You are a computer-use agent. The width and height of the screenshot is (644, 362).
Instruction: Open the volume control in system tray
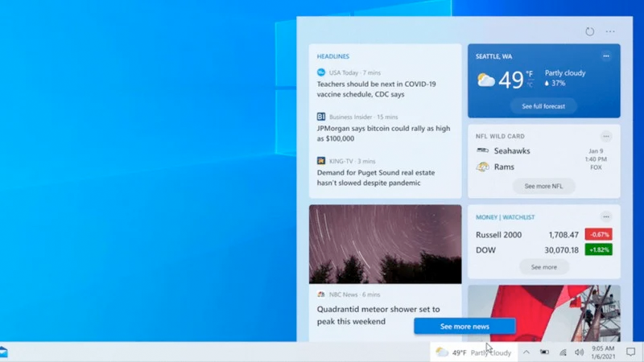[x=579, y=352]
